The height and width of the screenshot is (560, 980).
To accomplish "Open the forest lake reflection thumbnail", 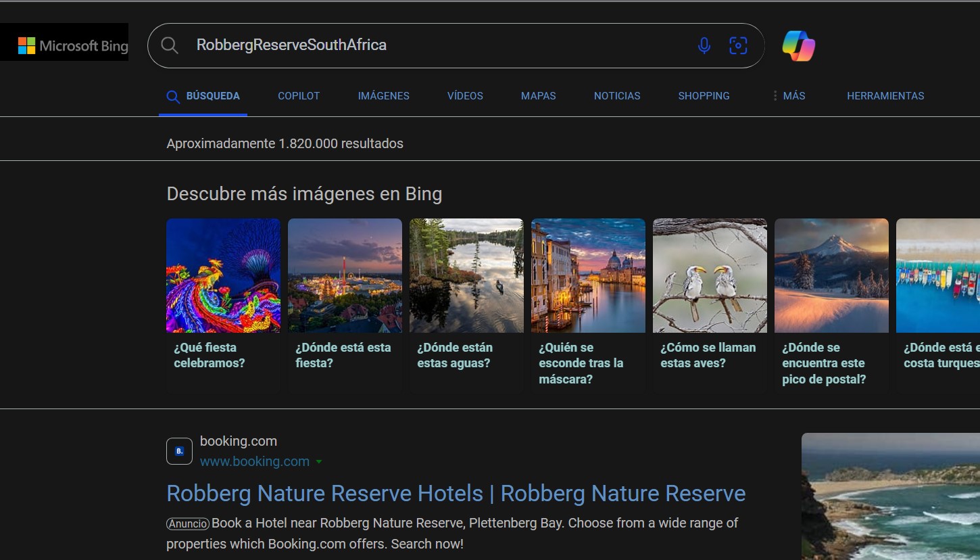I will pyautogui.click(x=466, y=275).
